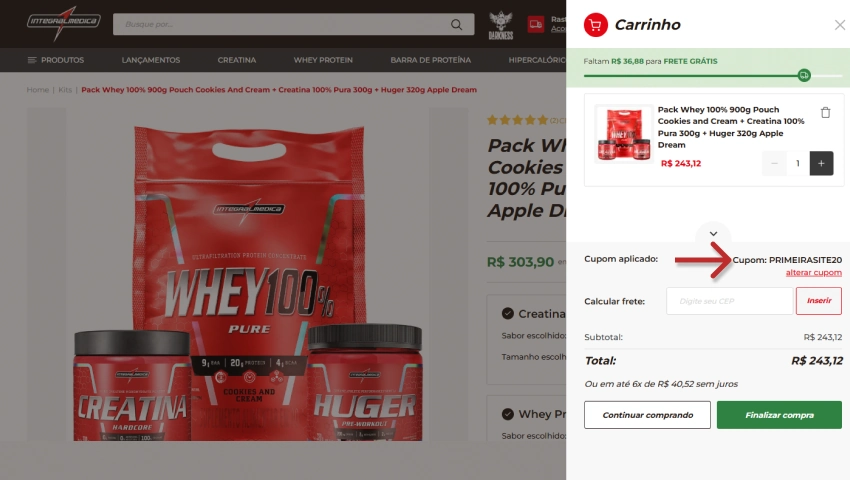Focus the CEP shipping input field
The image size is (850, 480).
click(x=729, y=300)
